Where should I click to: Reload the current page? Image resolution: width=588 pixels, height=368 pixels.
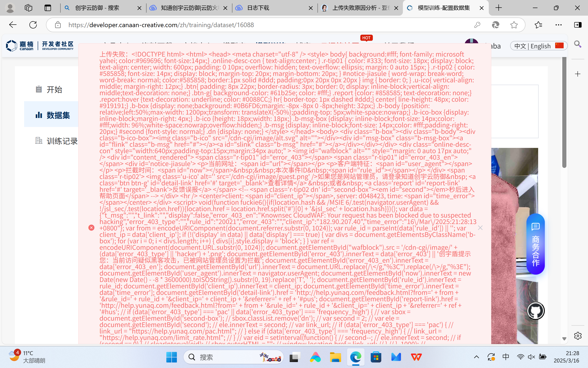pyautogui.click(x=33, y=25)
